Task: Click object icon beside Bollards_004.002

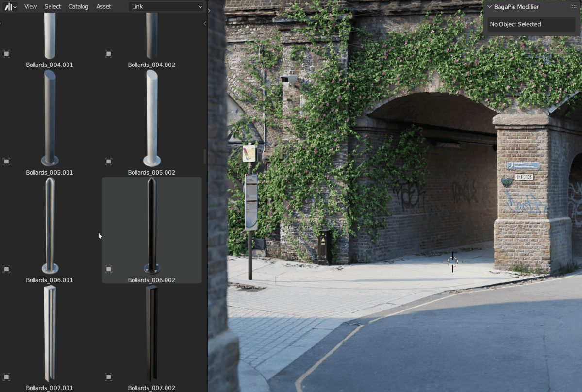Action: pos(109,54)
